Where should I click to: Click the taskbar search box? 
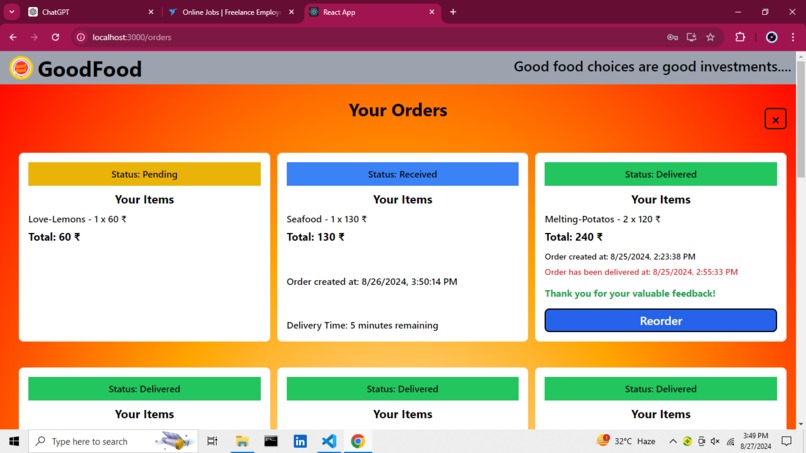[113, 441]
